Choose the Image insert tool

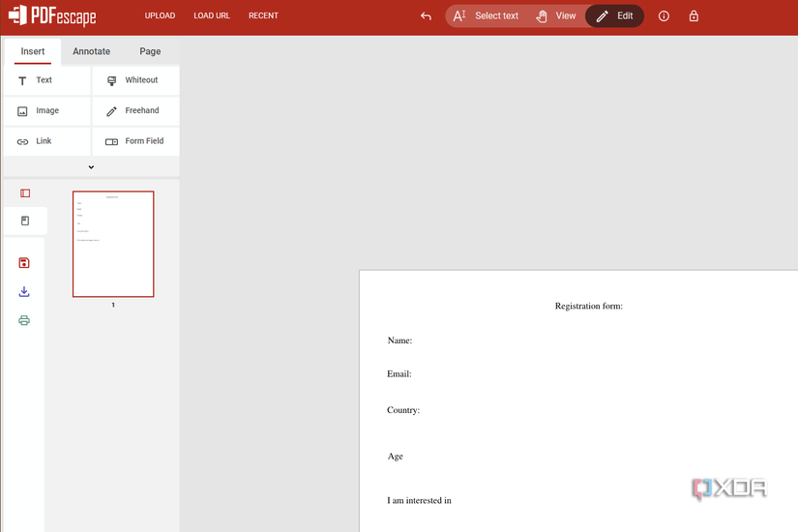coord(46,111)
